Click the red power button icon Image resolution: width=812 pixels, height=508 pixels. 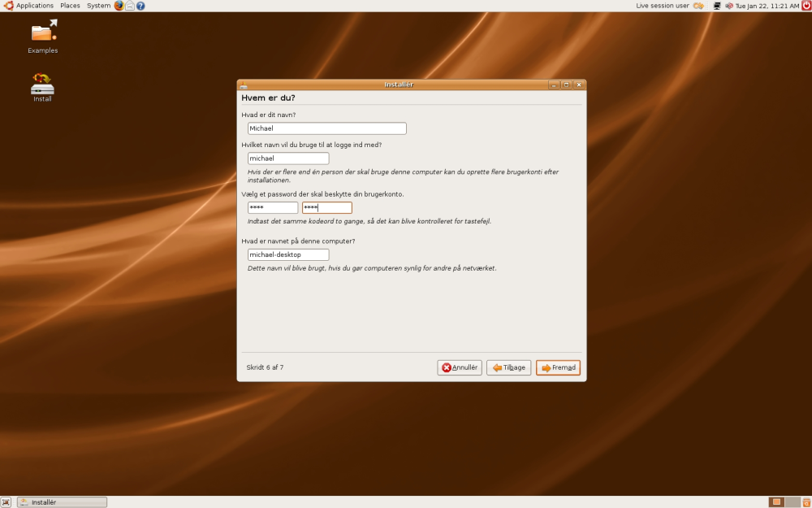[806, 6]
